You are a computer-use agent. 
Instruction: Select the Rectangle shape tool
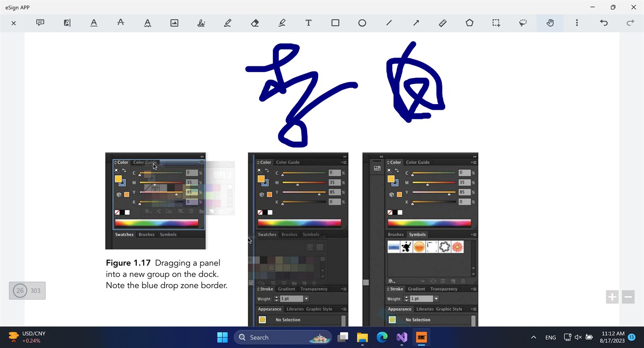point(335,23)
